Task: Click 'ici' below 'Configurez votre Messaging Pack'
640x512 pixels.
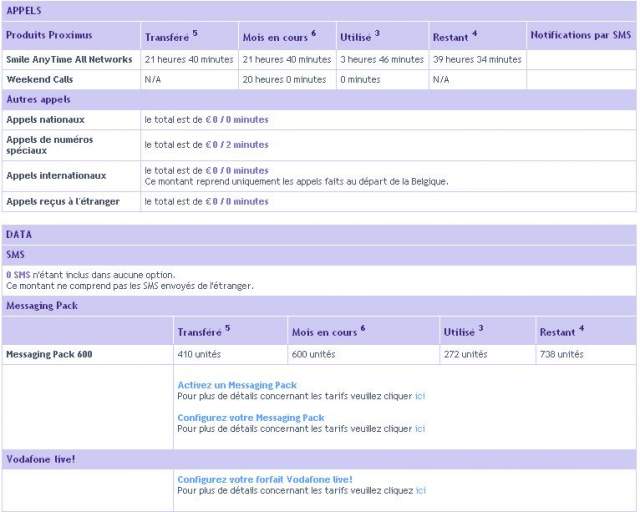Action: [x=420, y=428]
